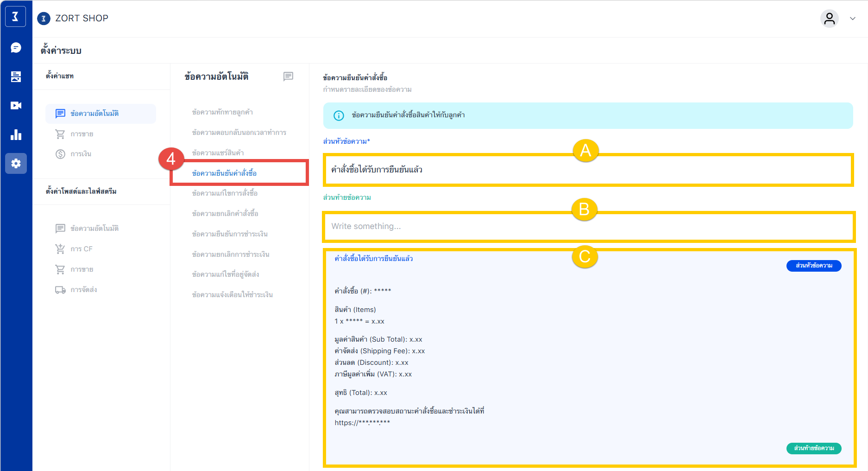This screenshot has height=471, width=868.
Task: Select ข้อความอัตโนมัติ under ตั้งค่าแชท
Action: click(x=94, y=114)
